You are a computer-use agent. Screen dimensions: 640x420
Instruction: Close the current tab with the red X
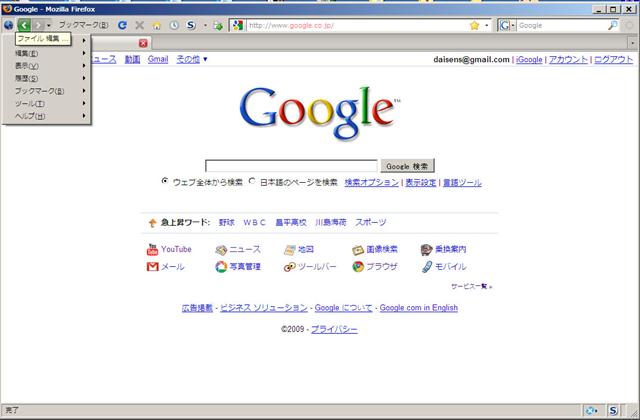[143, 43]
